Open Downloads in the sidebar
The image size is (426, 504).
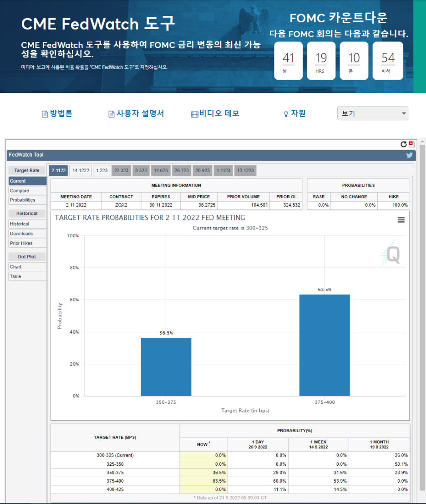coord(28,234)
